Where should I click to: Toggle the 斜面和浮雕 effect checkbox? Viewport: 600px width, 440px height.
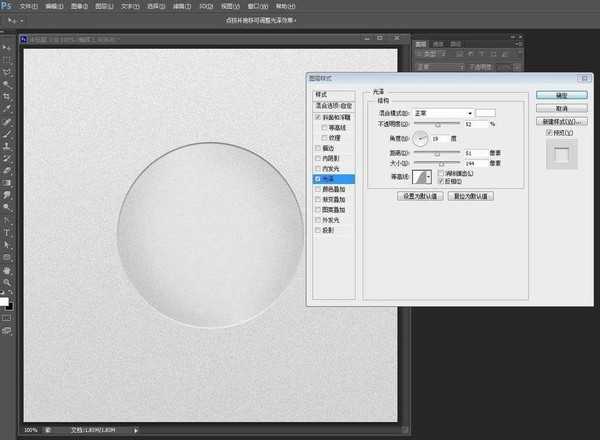tap(318, 117)
